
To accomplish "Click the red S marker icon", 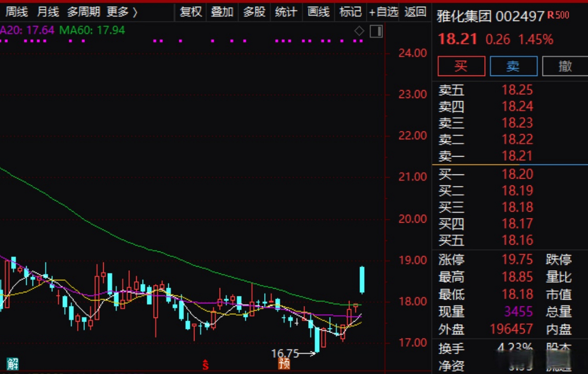I will tap(206, 364).
